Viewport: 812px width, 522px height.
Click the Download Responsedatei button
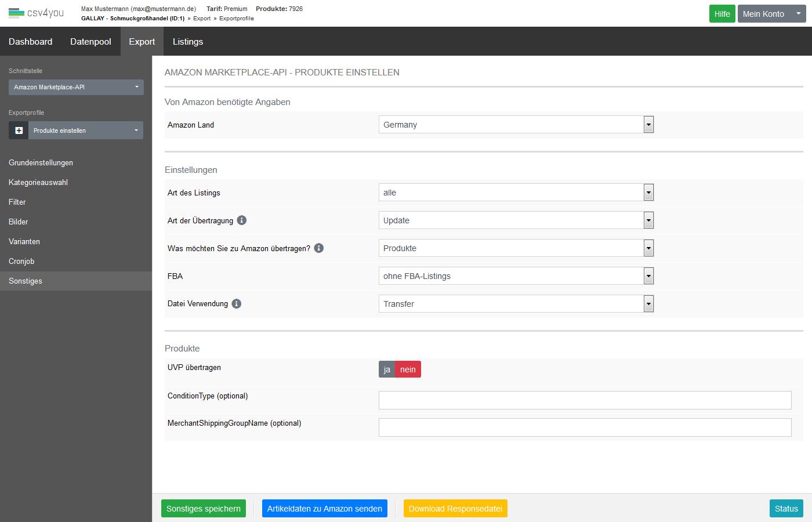pyautogui.click(x=455, y=509)
